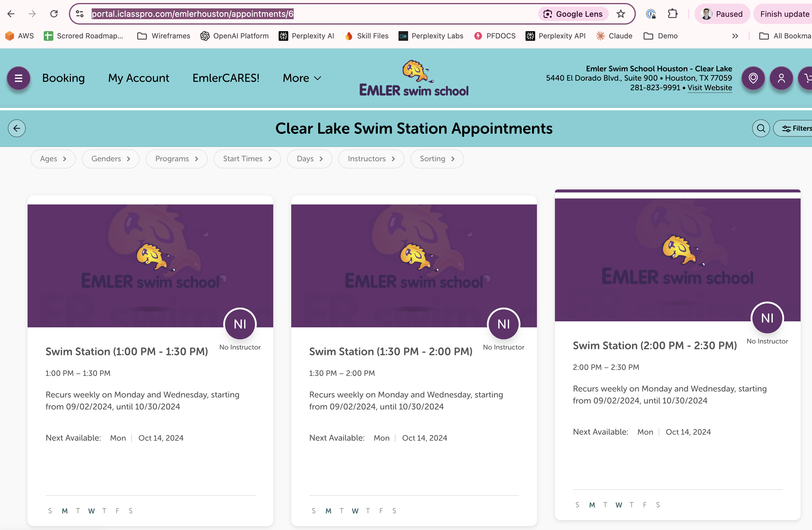Expand the Start Times filter
The width and height of the screenshot is (812, 530).
[x=247, y=159]
